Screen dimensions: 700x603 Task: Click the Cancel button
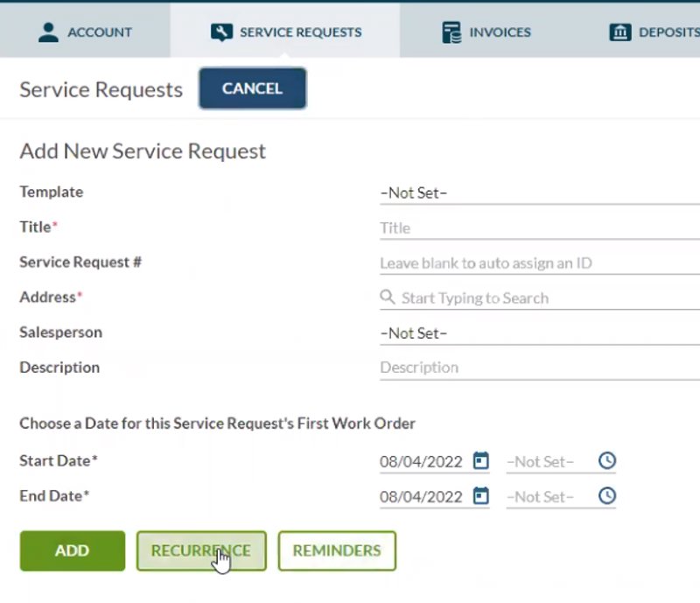pyautogui.click(x=252, y=88)
